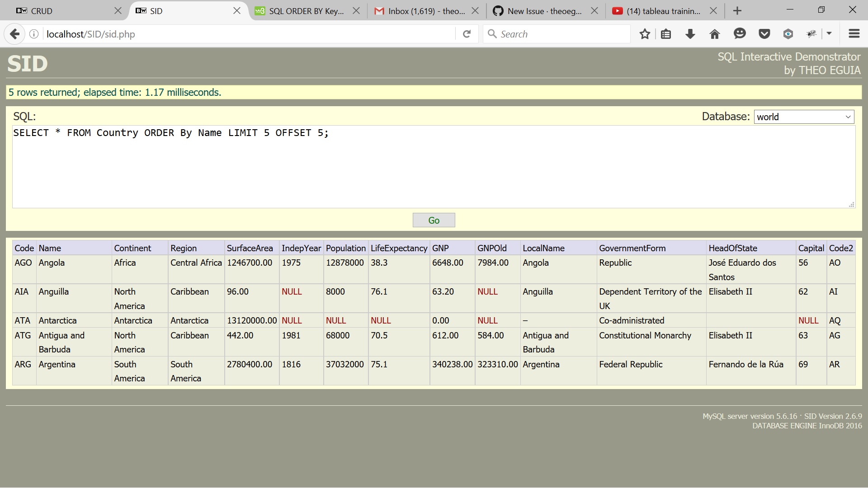The width and height of the screenshot is (868, 488).
Task: Click the Back navigation arrow
Action: [x=15, y=33]
